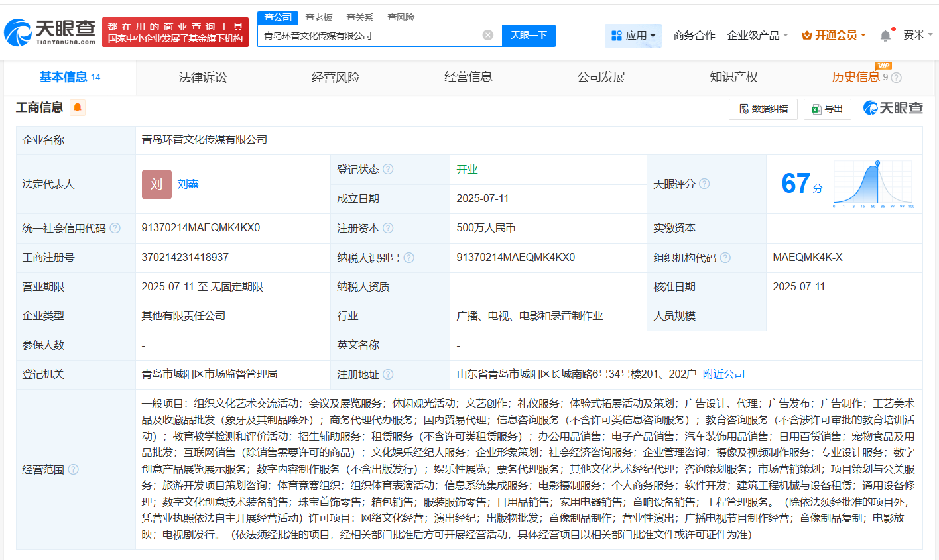Viewport: 939px width, 560px height.
Task: Click help icon next to 注册地址
Action: tap(389, 374)
